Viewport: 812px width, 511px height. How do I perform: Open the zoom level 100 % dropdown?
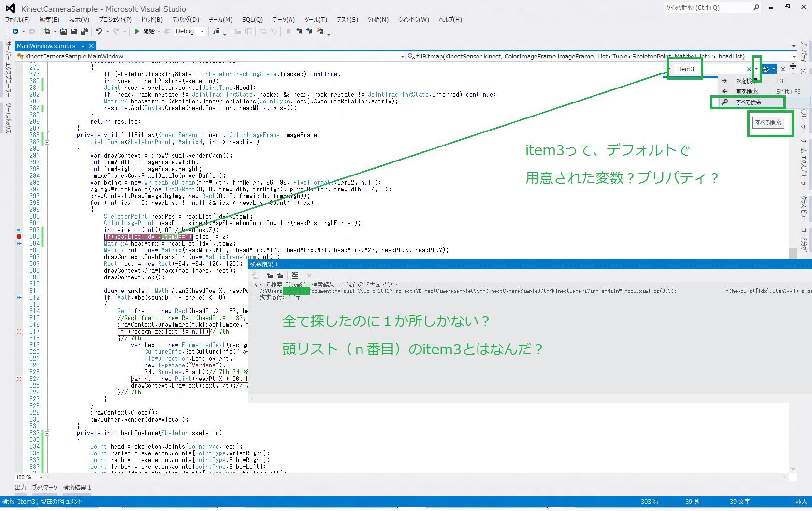click(x=41, y=477)
